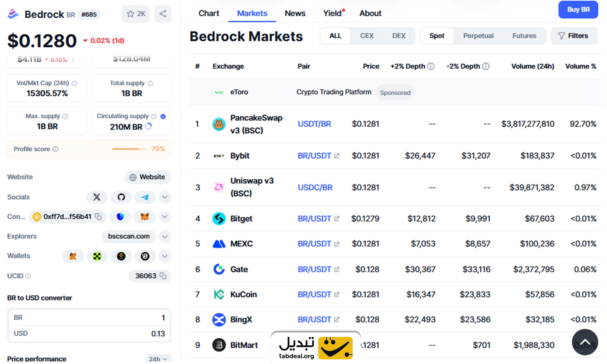Open the Telegram social link
This screenshot has width=607, height=364.
145,197
